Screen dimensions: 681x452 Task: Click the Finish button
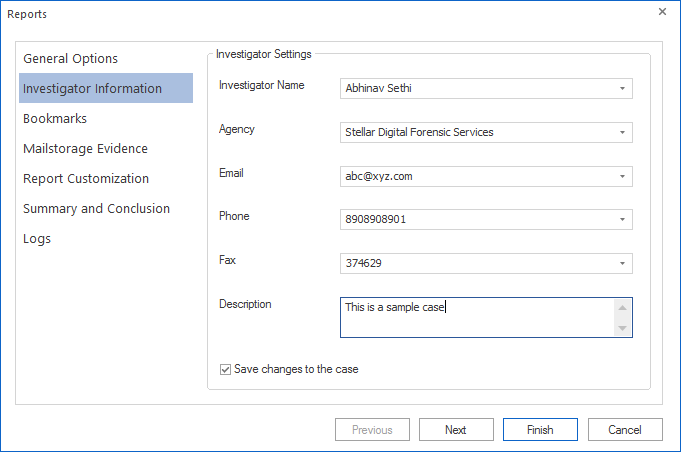[x=540, y=430]
